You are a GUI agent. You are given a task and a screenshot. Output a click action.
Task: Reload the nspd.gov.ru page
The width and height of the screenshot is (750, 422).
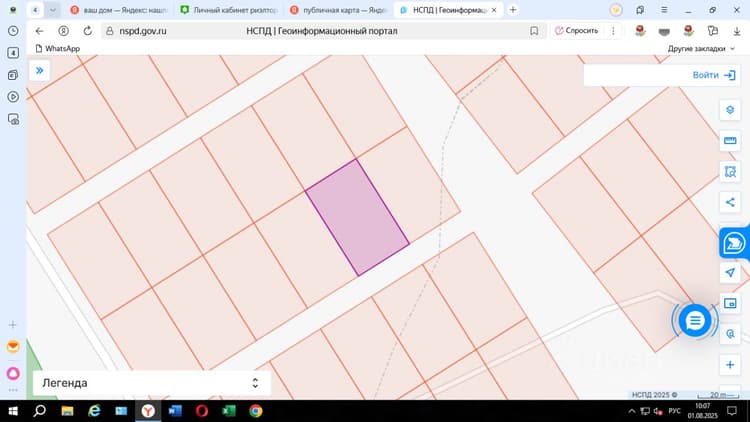pos(88,31)
